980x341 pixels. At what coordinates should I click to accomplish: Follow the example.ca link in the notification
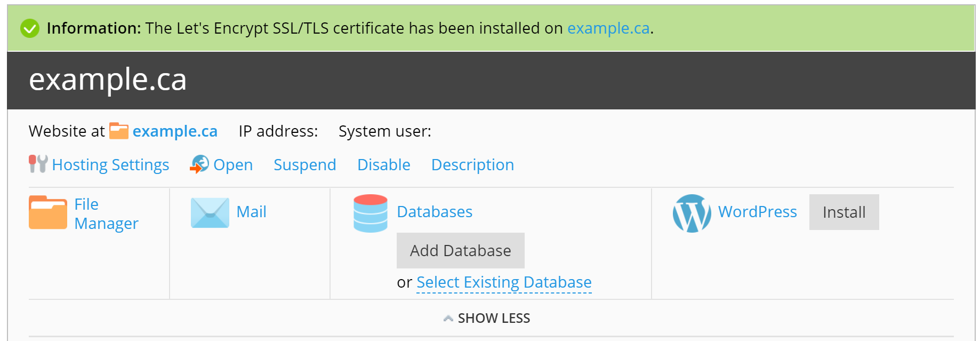608,28
